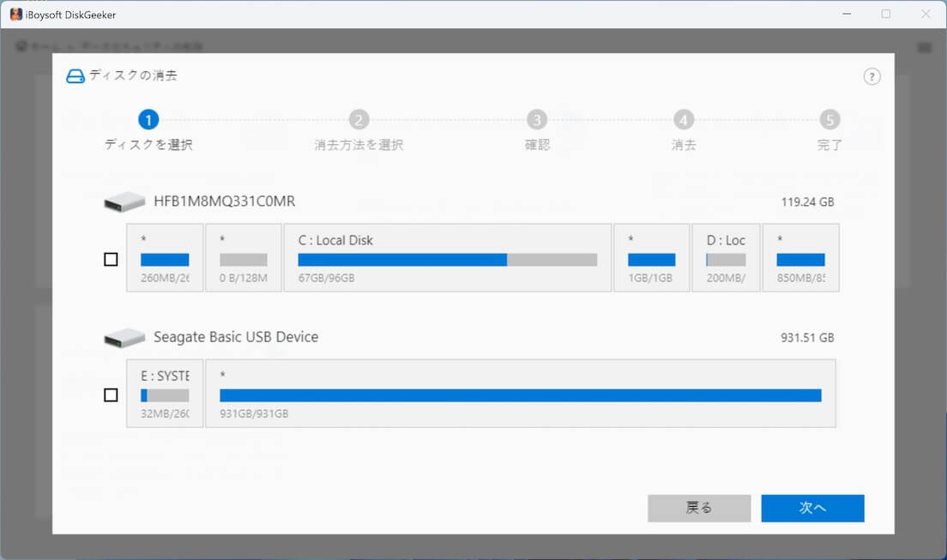Select the 931GB/931GB partition block
The width and height of the screenshot is (947, 560).
point(521,394)
